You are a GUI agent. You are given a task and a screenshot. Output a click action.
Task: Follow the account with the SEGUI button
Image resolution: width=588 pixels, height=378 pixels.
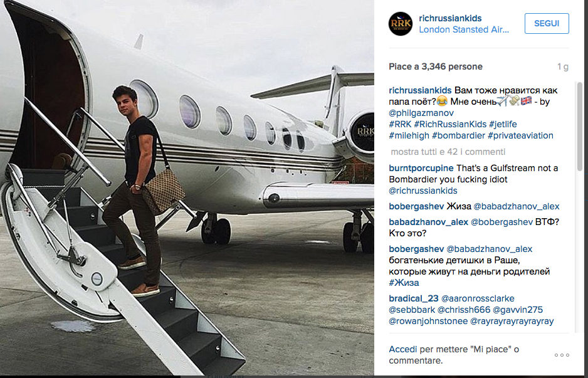point(547,23)
